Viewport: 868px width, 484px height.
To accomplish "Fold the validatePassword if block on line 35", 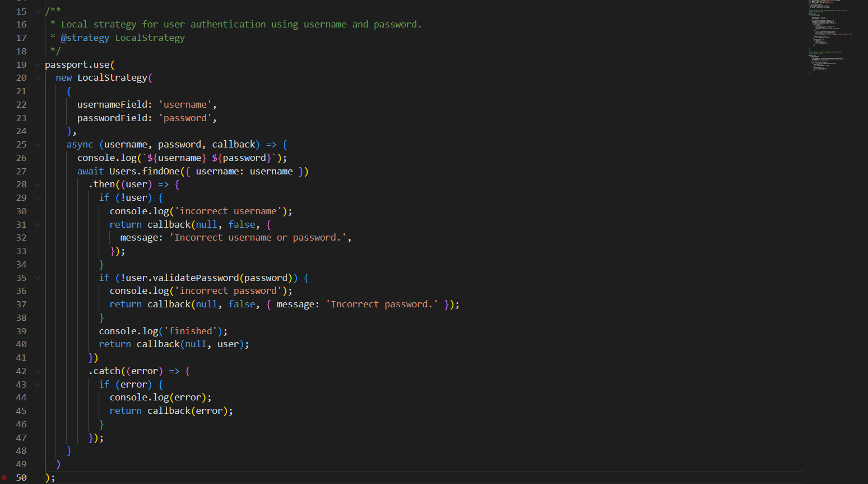I will pyautogui.click(x=37, y=278).
